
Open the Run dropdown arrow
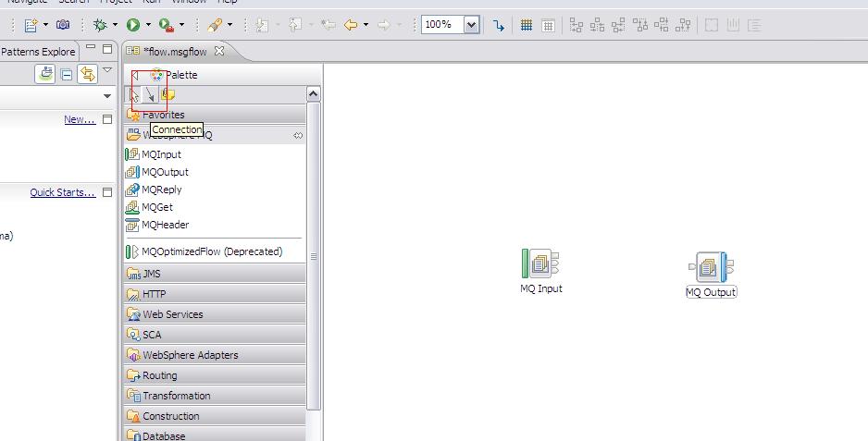tap(148, 25)
